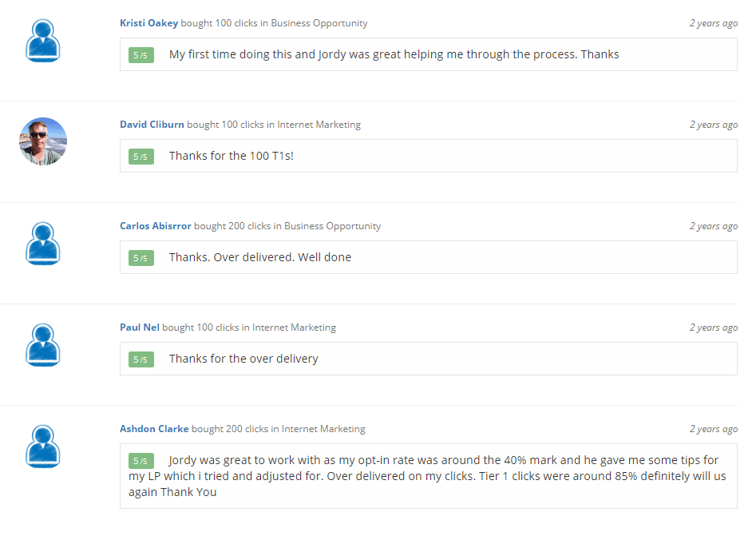The image size is (756, 536).
Task: Click Carlos Abisrror's default avatar icon
Action: point(43,244)
